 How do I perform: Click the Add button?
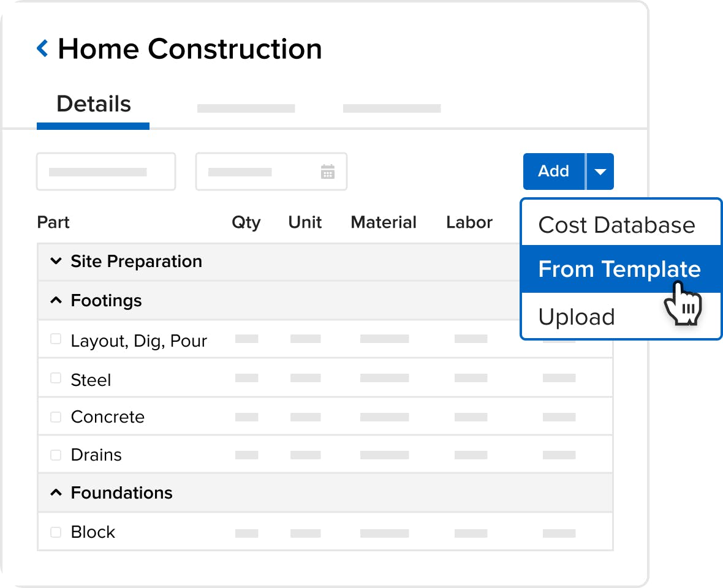click(554, 171)
